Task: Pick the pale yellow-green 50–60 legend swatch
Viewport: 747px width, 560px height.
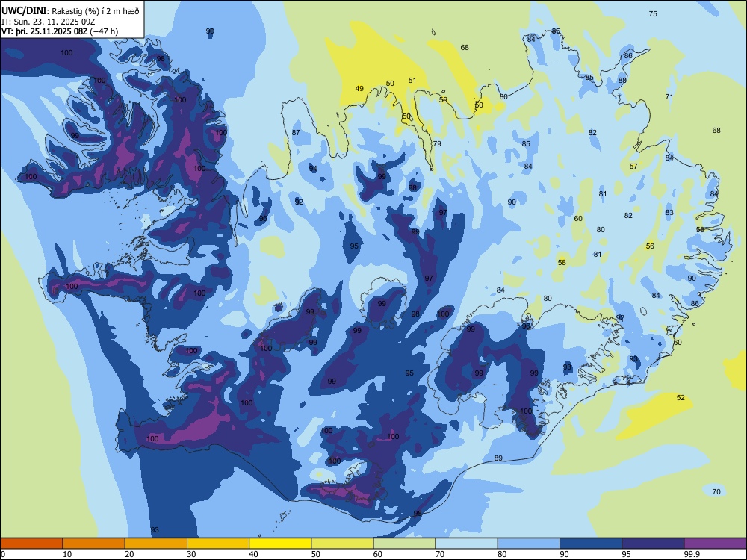Action: pos(342,544)
